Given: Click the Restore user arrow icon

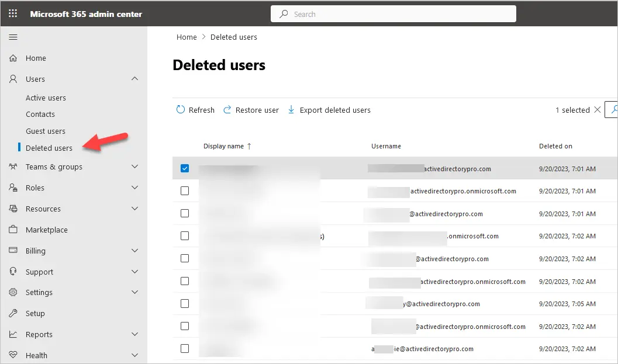Looking at the screenshot, I should point(227,109).
